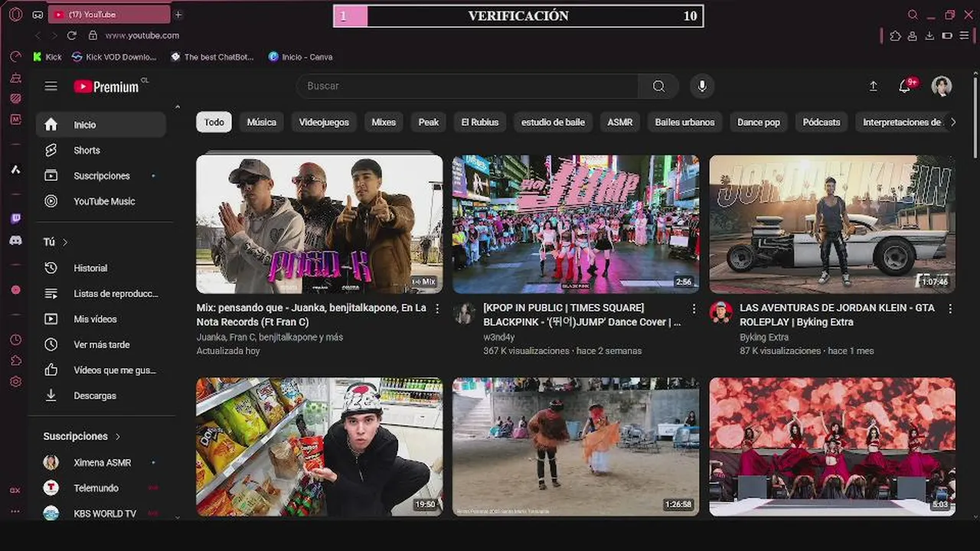Open Twitch in the Opera sidebar
This screenshot has width=980, height=551.
tap(15, 219)
